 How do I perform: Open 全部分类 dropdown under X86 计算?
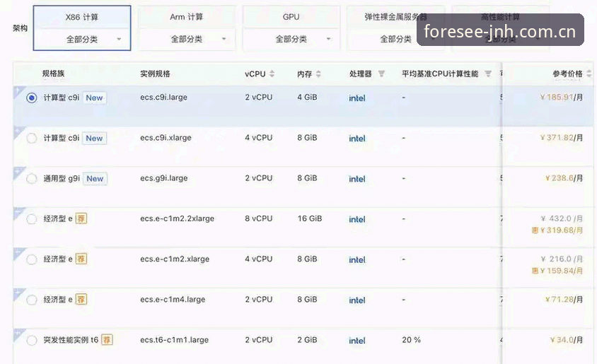[x=82, y=39]
